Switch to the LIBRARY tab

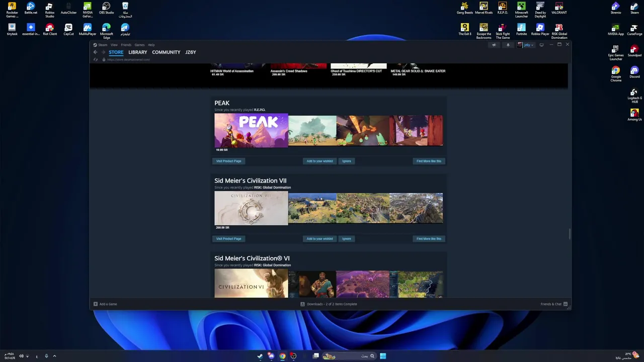point(137,52)
